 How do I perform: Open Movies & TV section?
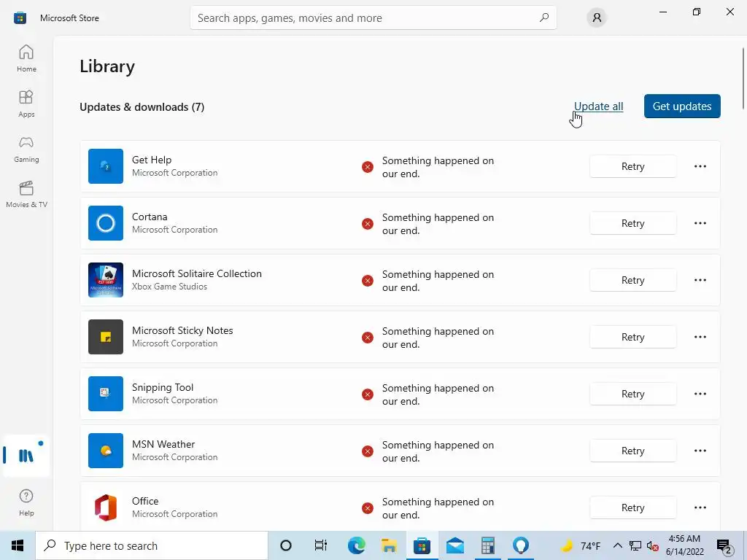[26, 194]
